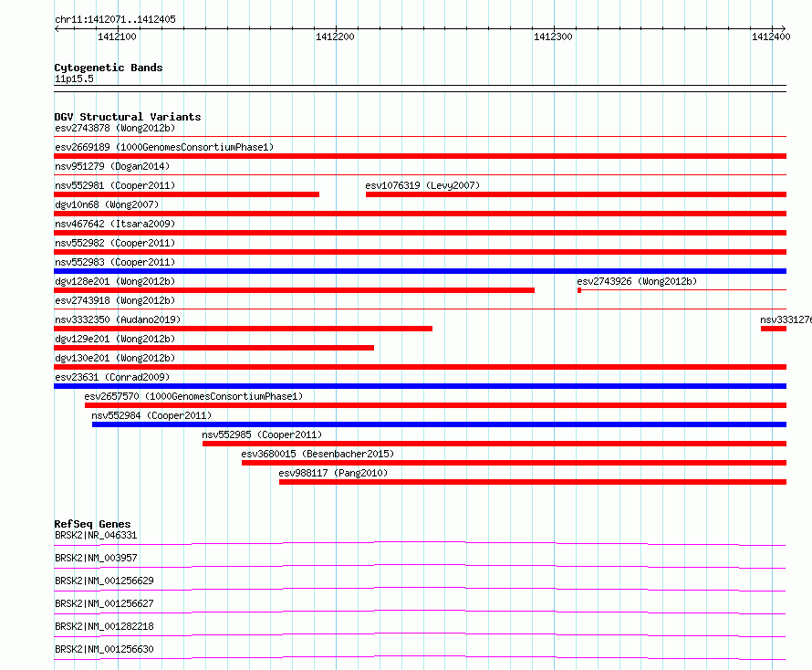Click dgv129e201 (Wong2012b) variant label
The height and width of the screenshot is (670, 812).
tap(115, 339)
